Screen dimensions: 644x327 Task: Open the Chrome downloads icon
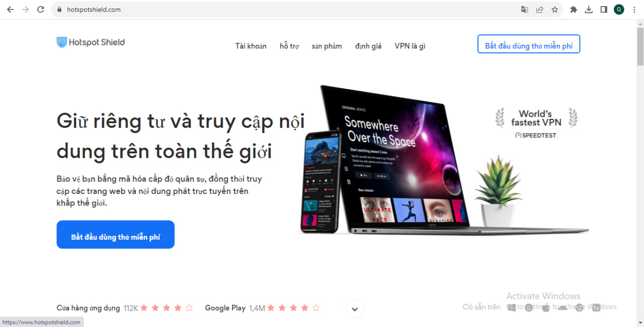pos(589,10)
